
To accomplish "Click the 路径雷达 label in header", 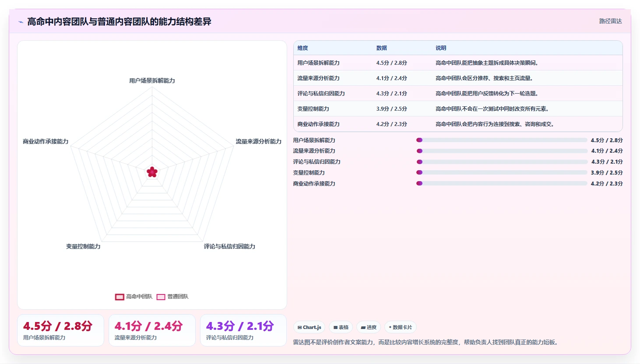I will [610, 21].
